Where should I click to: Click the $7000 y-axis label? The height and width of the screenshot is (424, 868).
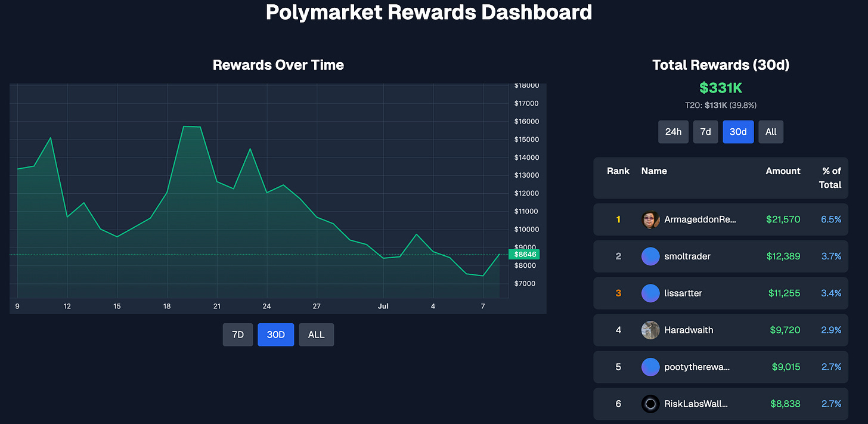(x=526, y=283)
